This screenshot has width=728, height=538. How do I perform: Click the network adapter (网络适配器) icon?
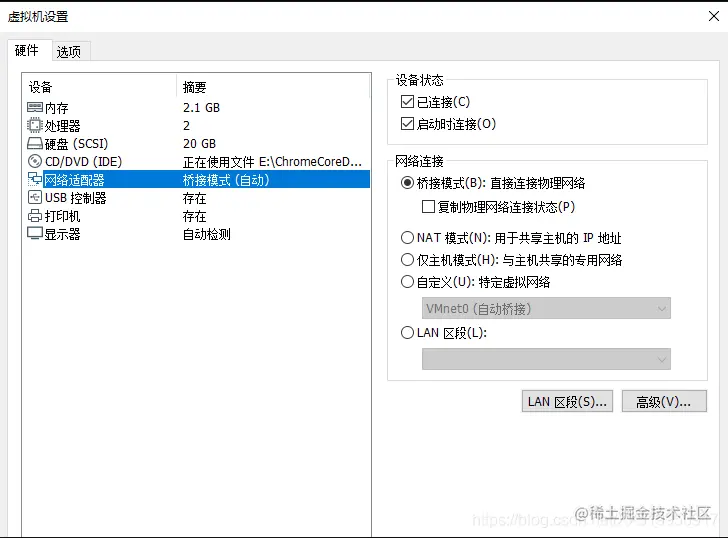[x=35, y=179]
